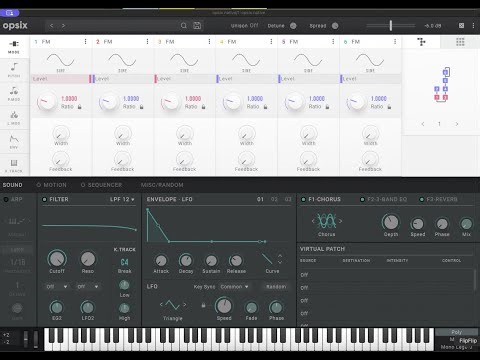This screenshot has width=480, height=360.
Task: Click the envelope Curve shape control
Action: [x=267, y=259]
